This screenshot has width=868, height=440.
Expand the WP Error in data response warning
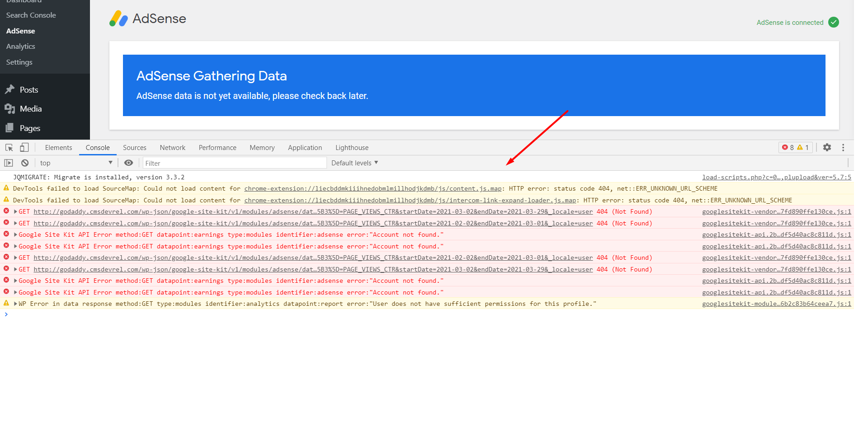pyautogui.click(x=16, y=304)
